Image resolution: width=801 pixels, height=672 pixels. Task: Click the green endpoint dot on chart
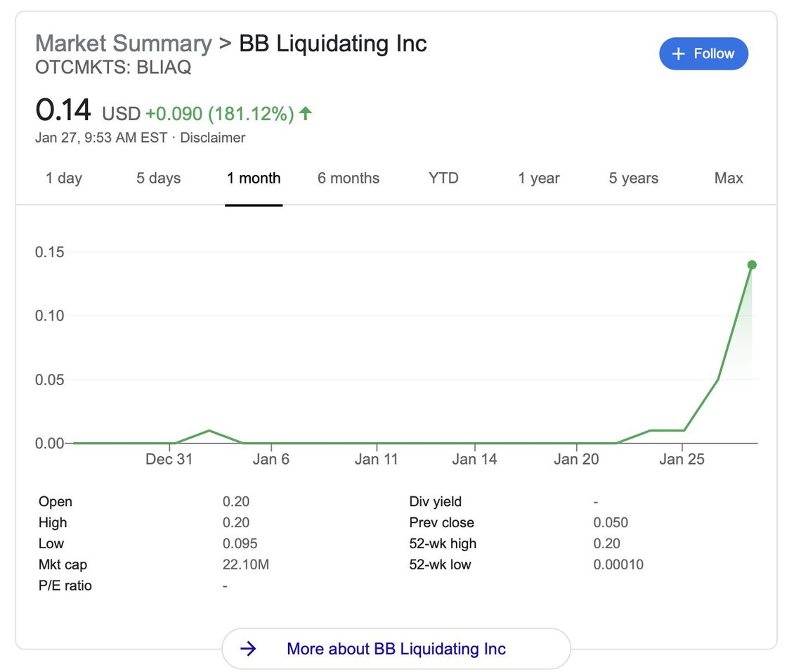coord(752,265)
